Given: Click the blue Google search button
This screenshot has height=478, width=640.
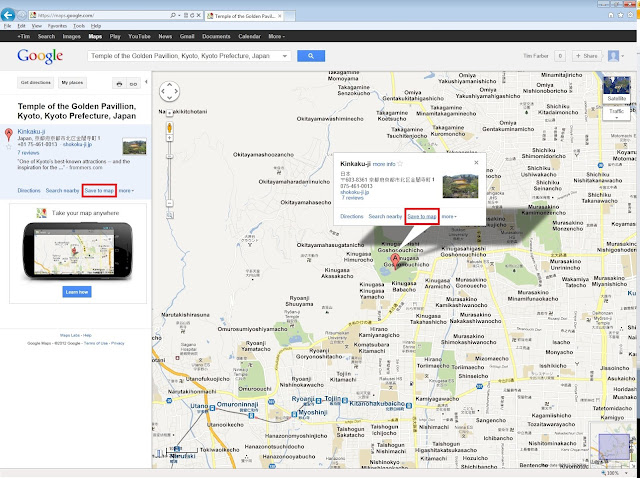Looking at the screenshot, I should (311, 56).
